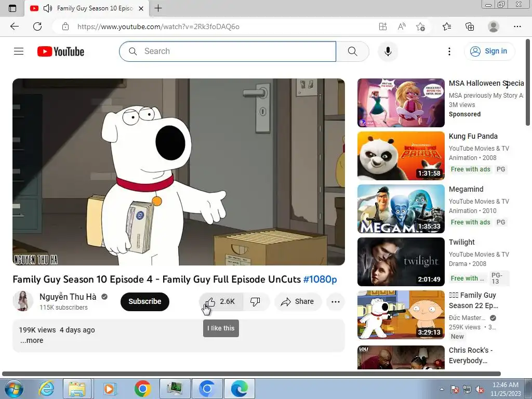Open Edge Settings and more menu
The width and height of the screenshot is (532, 399).
517,26
